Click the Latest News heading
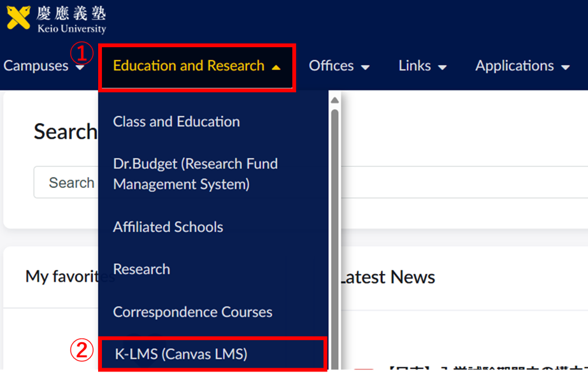588x381 pixels. (x=387, y=277)
